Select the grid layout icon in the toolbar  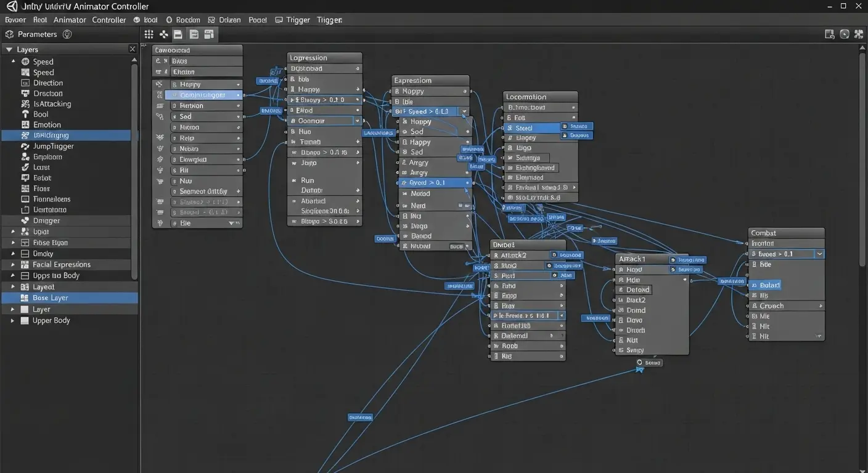(148, 34)
